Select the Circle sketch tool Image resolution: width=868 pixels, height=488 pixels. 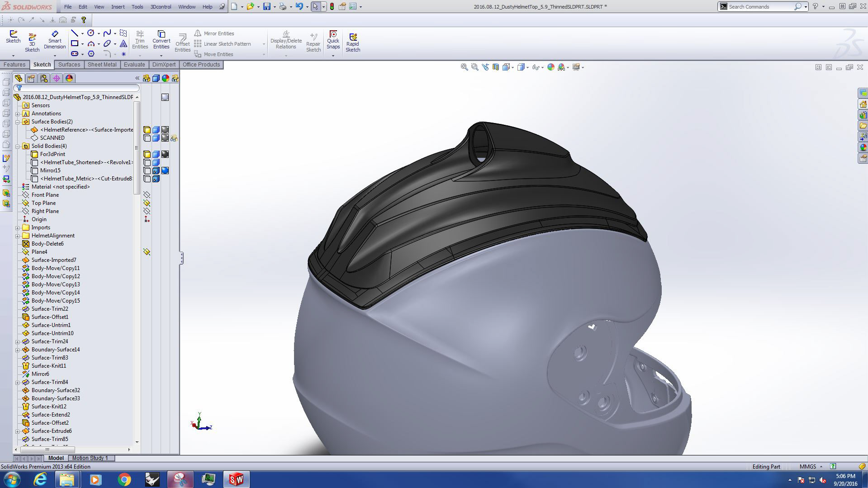pos(91,33)
